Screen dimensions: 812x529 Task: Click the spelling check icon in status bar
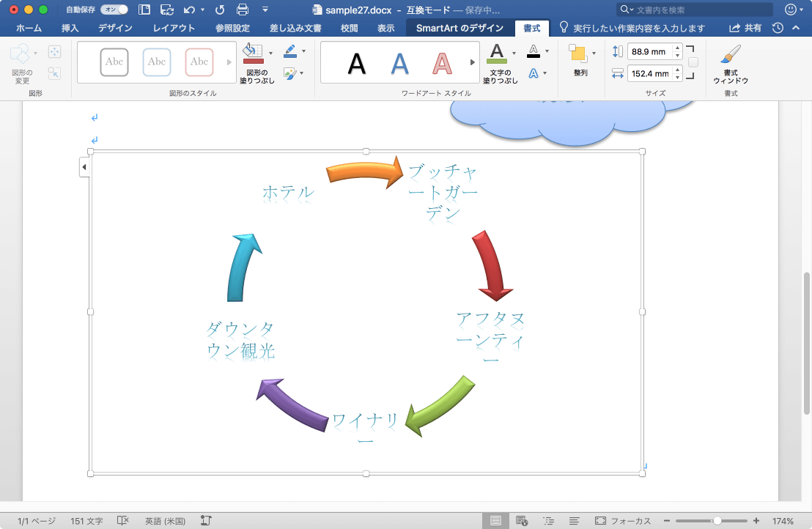pyautogui.click(x=122, y=521)
